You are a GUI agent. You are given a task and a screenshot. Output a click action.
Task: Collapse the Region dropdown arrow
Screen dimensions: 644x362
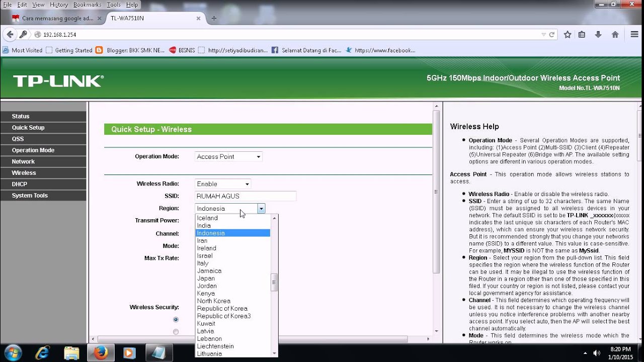pos(261,209)
